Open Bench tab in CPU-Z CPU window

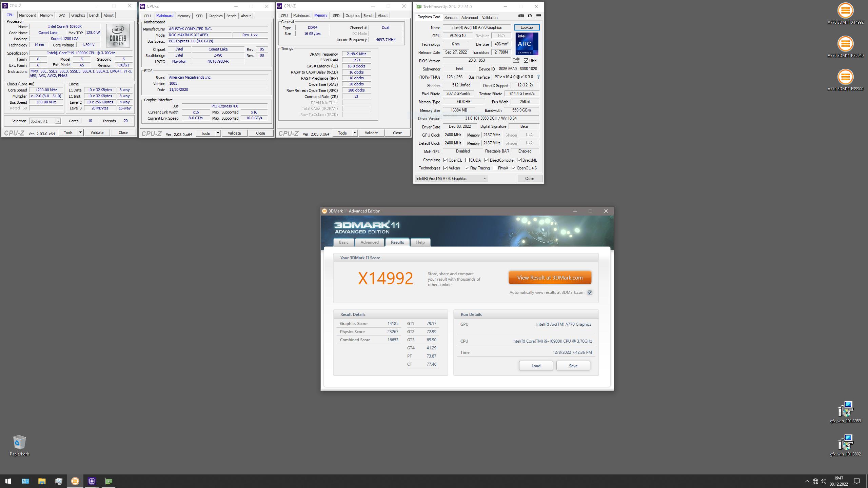click(x=94, y=15)
